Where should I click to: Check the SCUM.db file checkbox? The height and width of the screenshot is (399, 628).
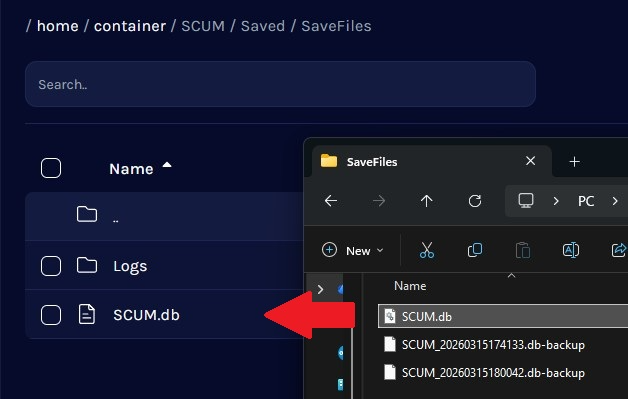coord(51,315)
